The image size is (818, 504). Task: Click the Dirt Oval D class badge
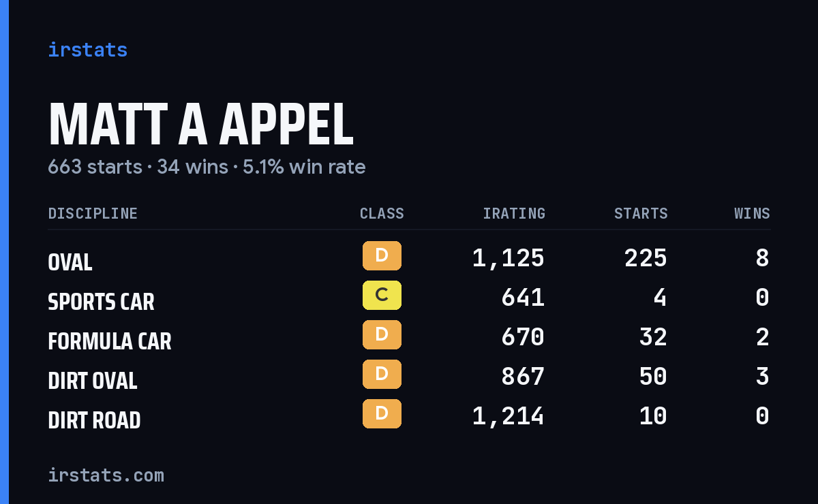pos(382,374)
